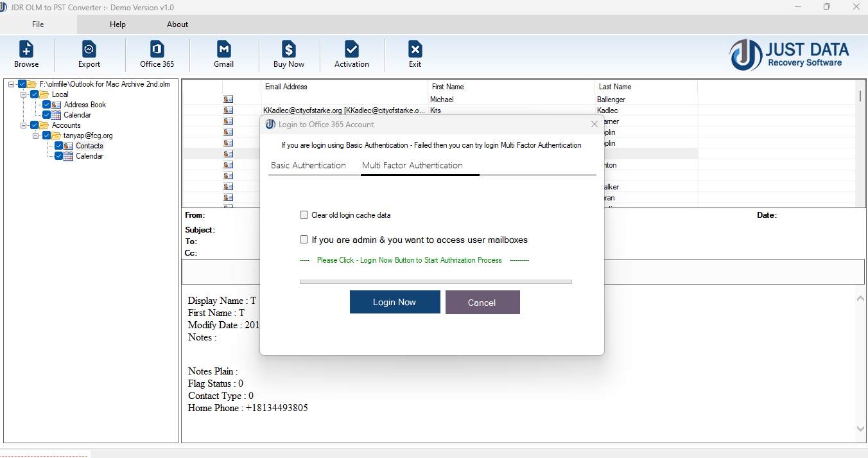Viewport: 868px width, 458px height.
Task: Open the Gmail toolbar icon
Action: coord(223,49)
